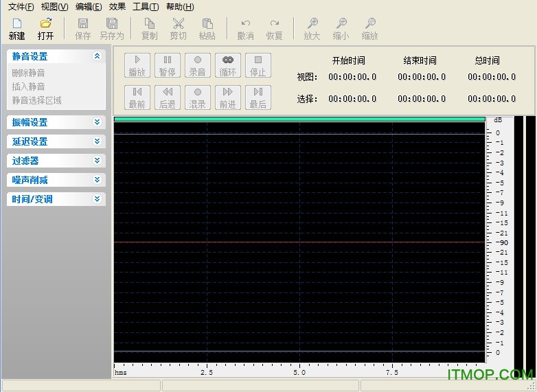Click the 混录 mix record button
The height and width of the screenshot is (392, 537).
pyautogui.click(x=198, y=97)
